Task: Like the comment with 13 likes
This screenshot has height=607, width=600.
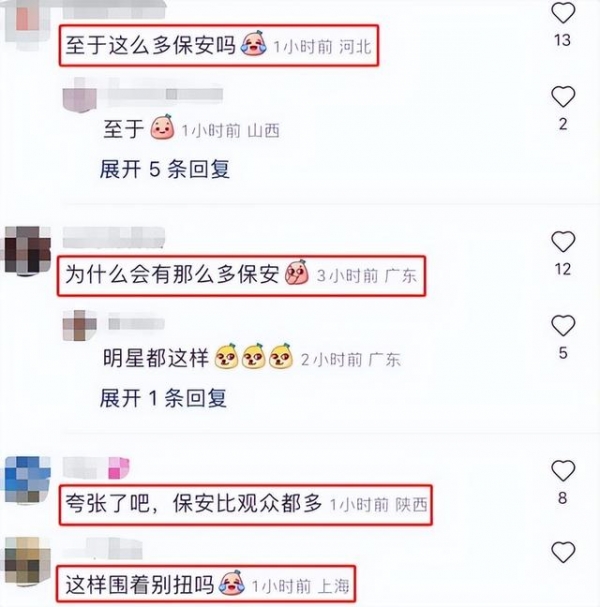Action: 563,13
